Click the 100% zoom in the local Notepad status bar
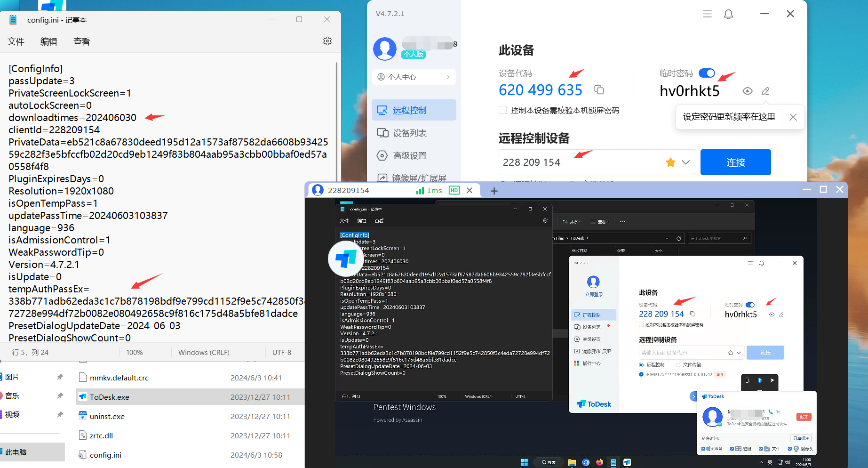Viewport: 868px width, 468px height. (x=135, y=352)
